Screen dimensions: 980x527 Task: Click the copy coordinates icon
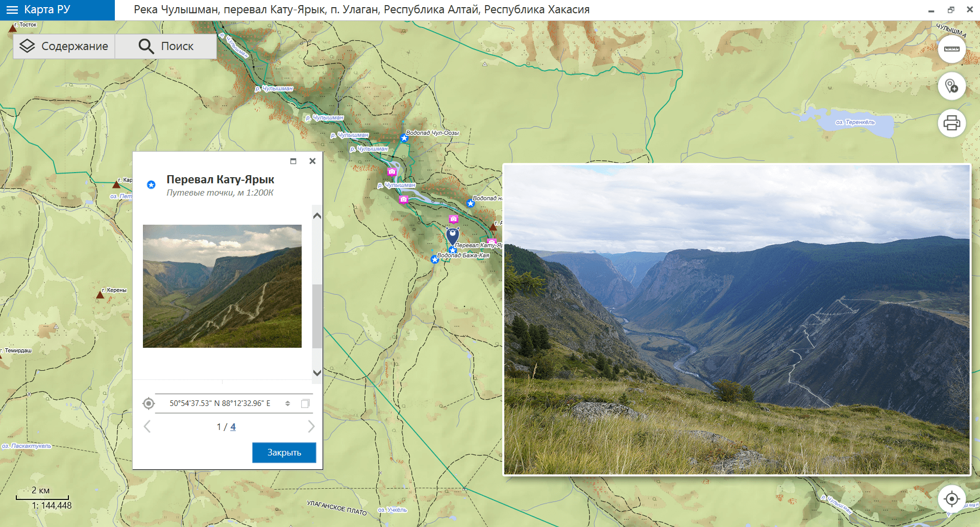coord(305,403)
